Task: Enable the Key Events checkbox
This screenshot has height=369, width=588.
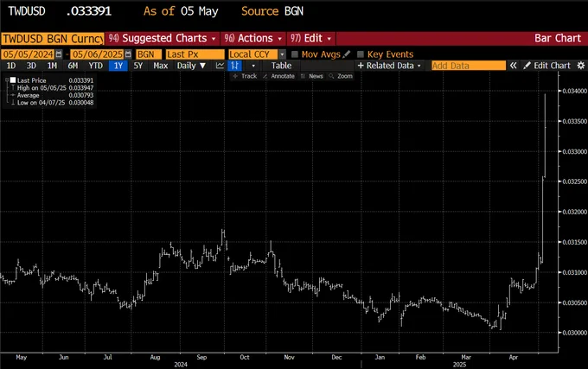Action: pos(361,54)
